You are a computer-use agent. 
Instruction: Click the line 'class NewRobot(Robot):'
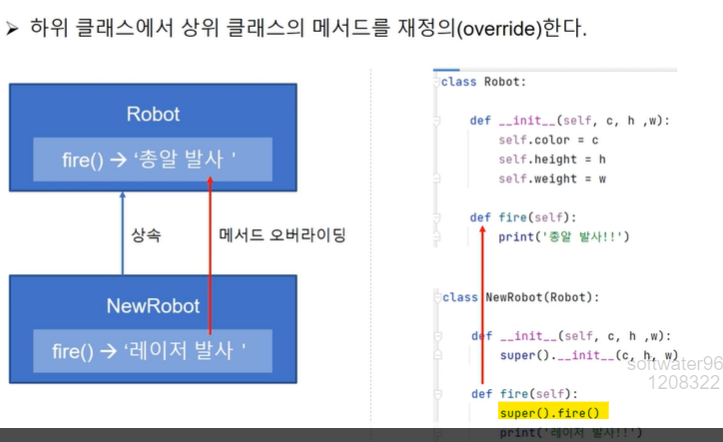coord(521,297)
